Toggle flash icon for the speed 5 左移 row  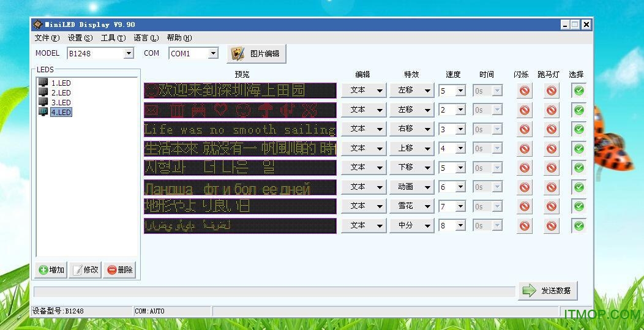(x=524, y=91)
